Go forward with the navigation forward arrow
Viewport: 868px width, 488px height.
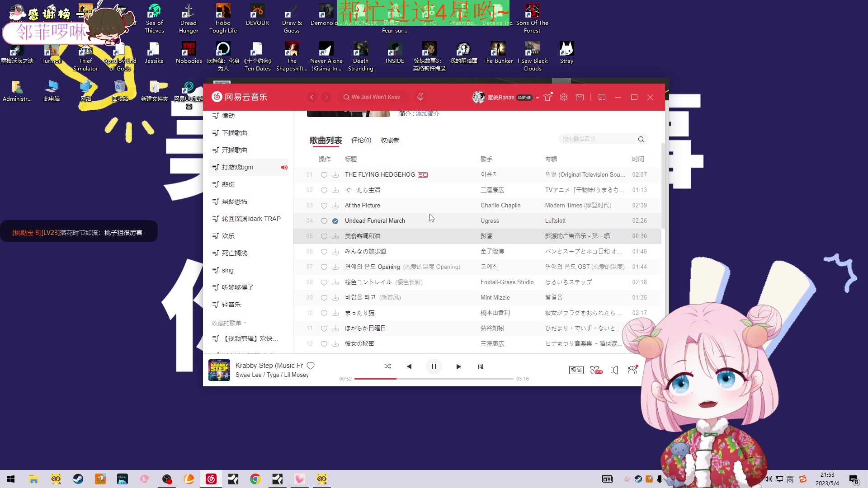tap(326, 97)
